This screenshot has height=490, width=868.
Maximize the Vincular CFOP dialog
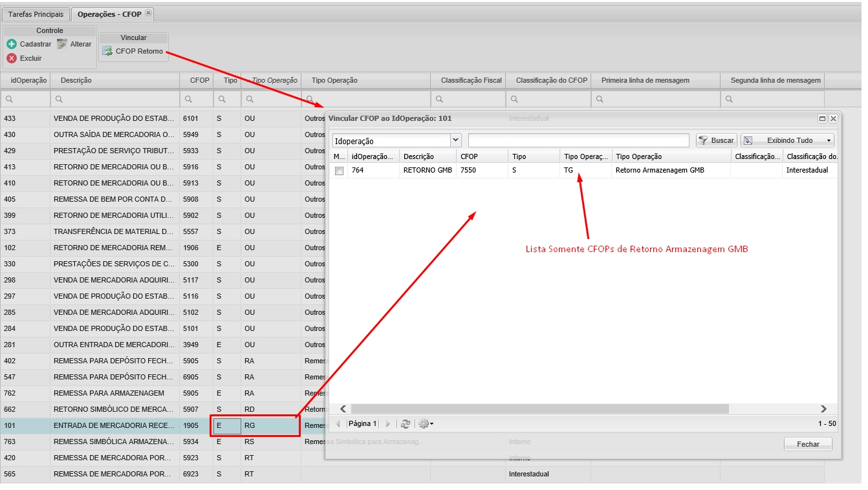click(x=822, y=119)
